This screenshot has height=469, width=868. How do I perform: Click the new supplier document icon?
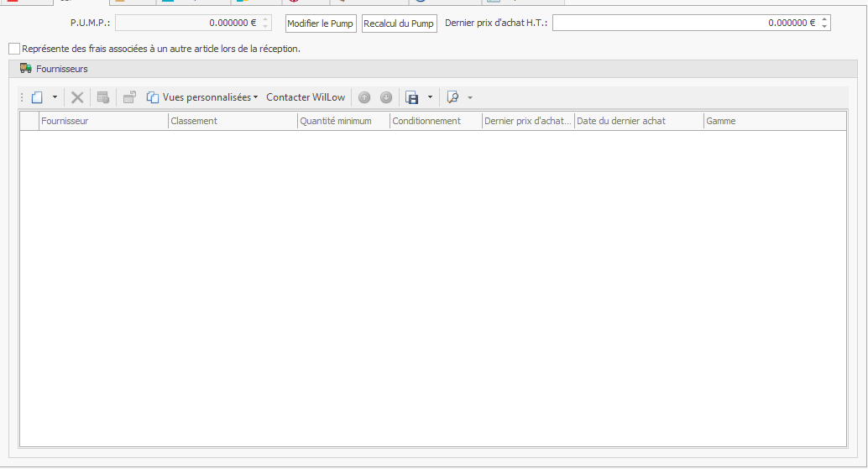[37, 97]
